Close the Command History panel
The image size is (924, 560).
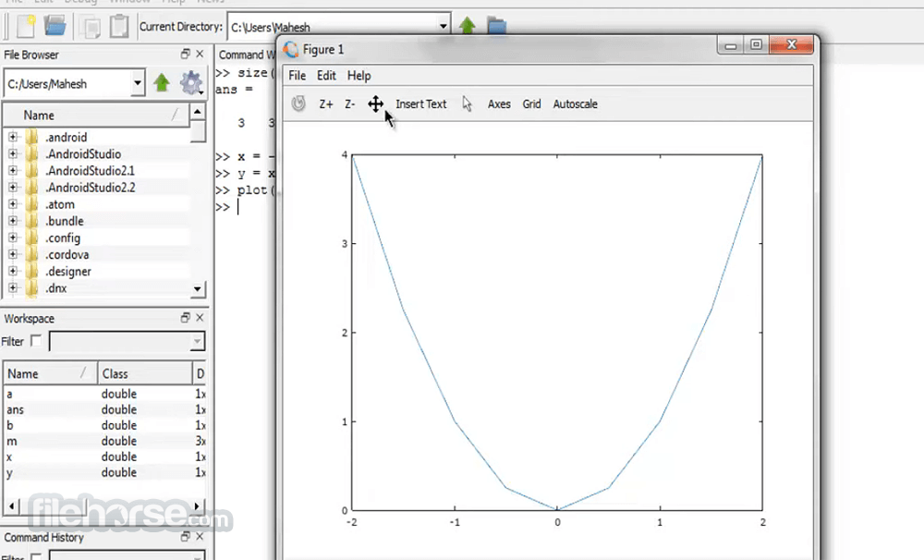[200, 536]
